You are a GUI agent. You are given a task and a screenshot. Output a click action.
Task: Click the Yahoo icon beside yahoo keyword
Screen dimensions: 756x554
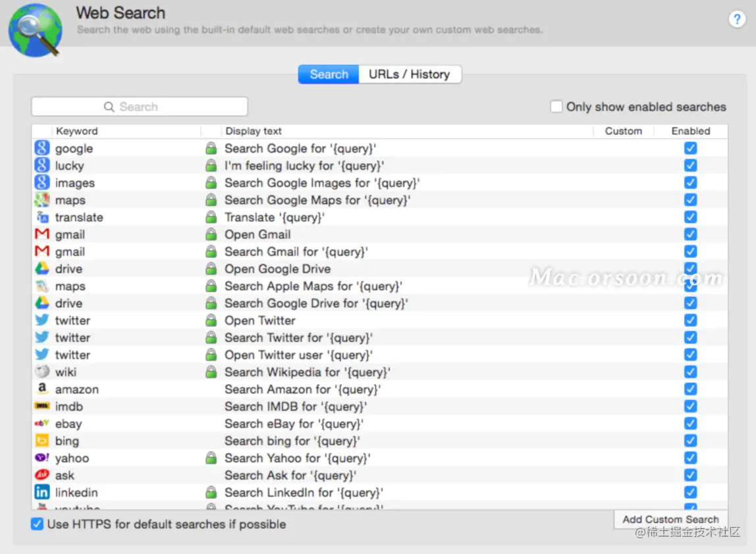42,458
